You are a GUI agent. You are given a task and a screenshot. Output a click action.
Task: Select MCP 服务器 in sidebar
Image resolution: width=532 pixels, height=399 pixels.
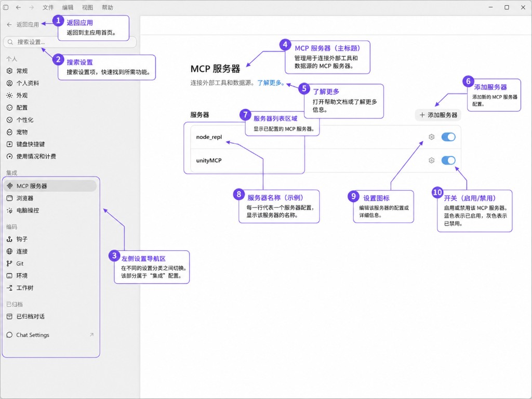coord(50,186)
